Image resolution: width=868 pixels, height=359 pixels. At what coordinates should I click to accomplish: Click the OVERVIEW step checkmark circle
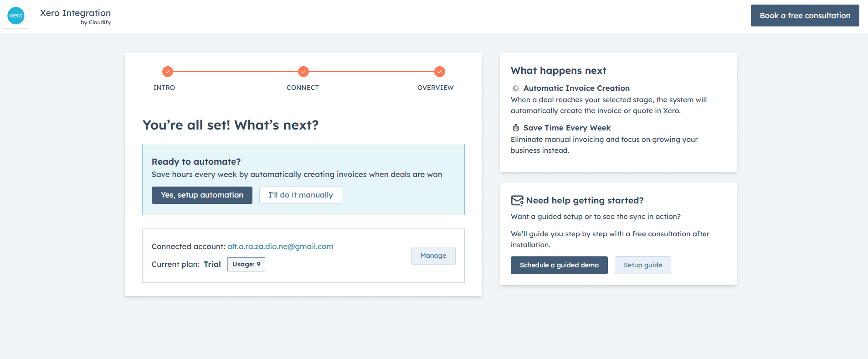coord(440,72)
